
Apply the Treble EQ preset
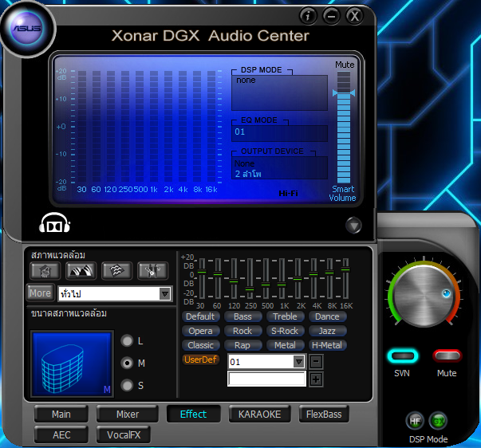click(285, 316)
